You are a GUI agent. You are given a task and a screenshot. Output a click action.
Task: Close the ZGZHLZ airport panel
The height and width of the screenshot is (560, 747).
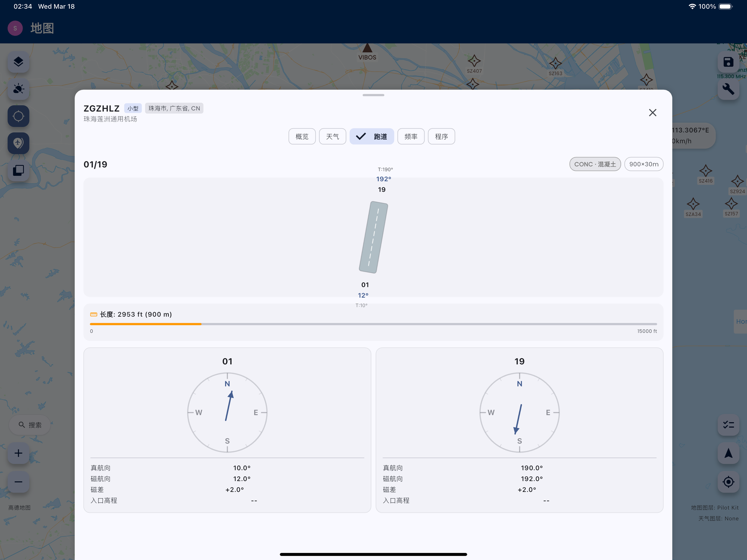point(653,113)
